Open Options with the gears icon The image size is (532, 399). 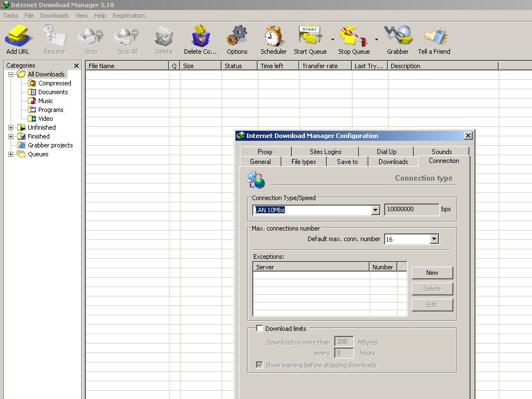click(237, 35)
